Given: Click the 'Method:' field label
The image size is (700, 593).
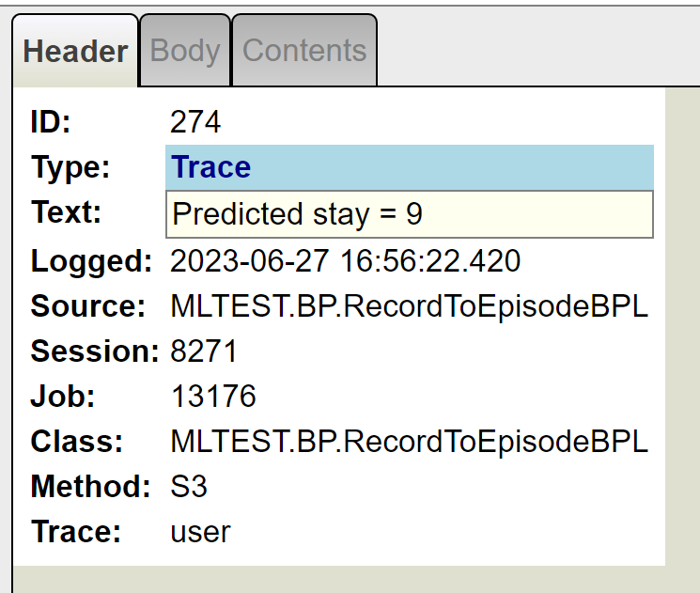Looking at the screenshot, I should [x=90, y=487].
